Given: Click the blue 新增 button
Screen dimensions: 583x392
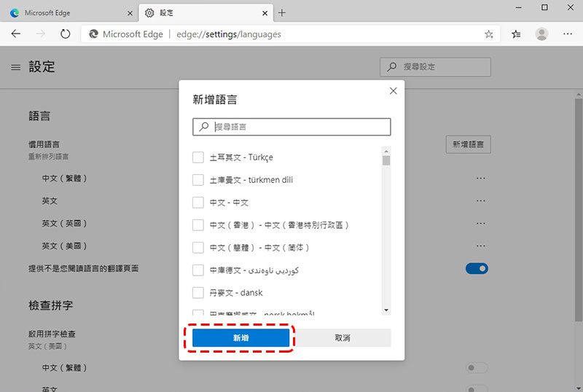Looking at the screenshot, I should [x=240, y=338].
